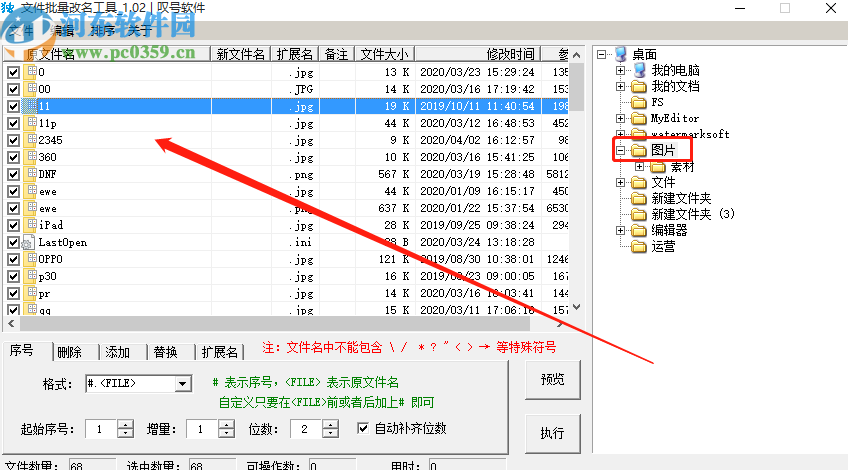The image size is (848, 470).
Task: Click the 执行 execute button
Action: point(553,433)
